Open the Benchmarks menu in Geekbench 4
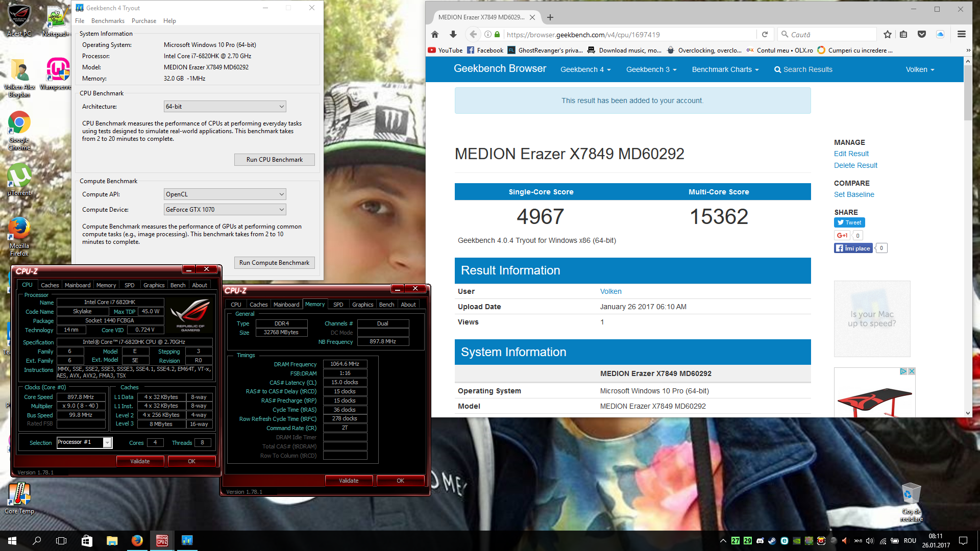 click(108, 21)
